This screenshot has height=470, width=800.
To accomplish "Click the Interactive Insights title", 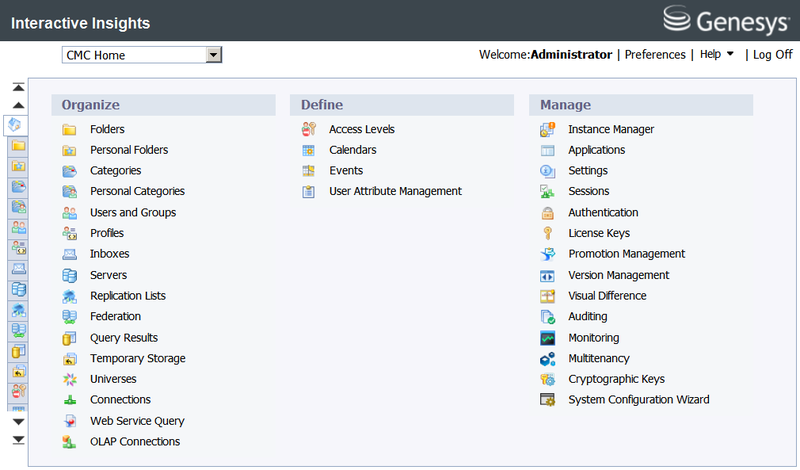I will pos(81,23).
